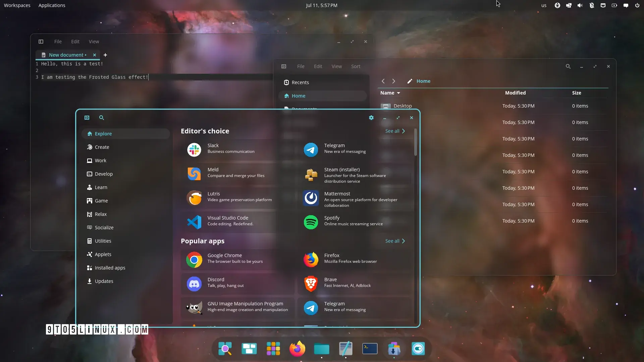Select the Develop category
This screenshot has width=644, height=362.
[x=125, y=174]
